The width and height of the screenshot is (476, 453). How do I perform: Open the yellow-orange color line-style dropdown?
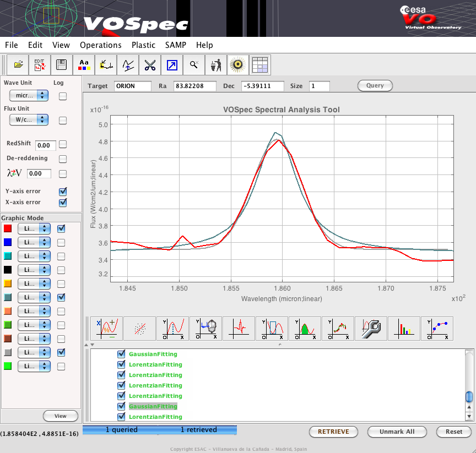point(34,283)
